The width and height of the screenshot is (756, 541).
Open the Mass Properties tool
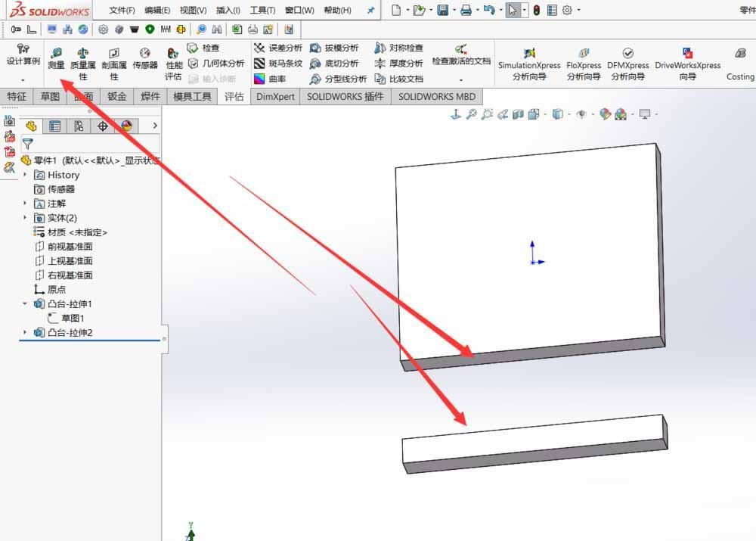(82, 57)
